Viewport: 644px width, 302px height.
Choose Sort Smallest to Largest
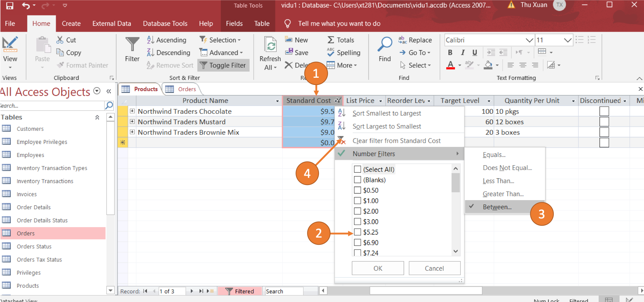click(x=387, y=113)
